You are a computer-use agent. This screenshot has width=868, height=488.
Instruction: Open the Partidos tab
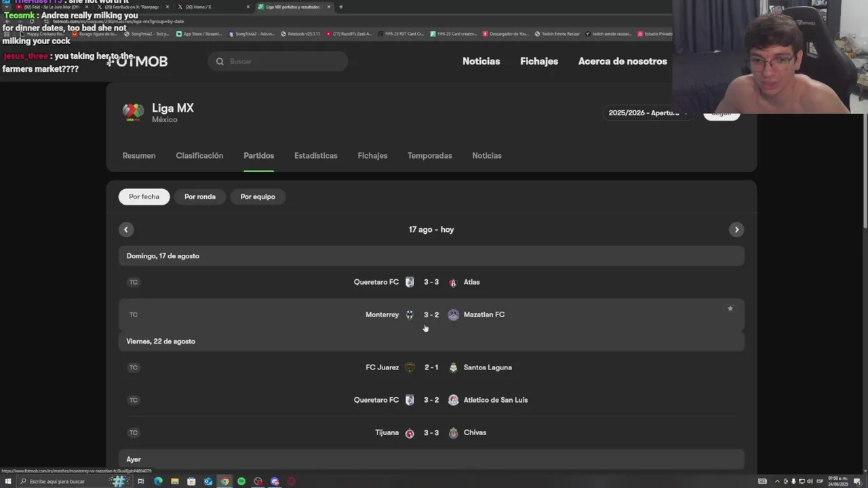pyautogui.click(x=259, y=156)
